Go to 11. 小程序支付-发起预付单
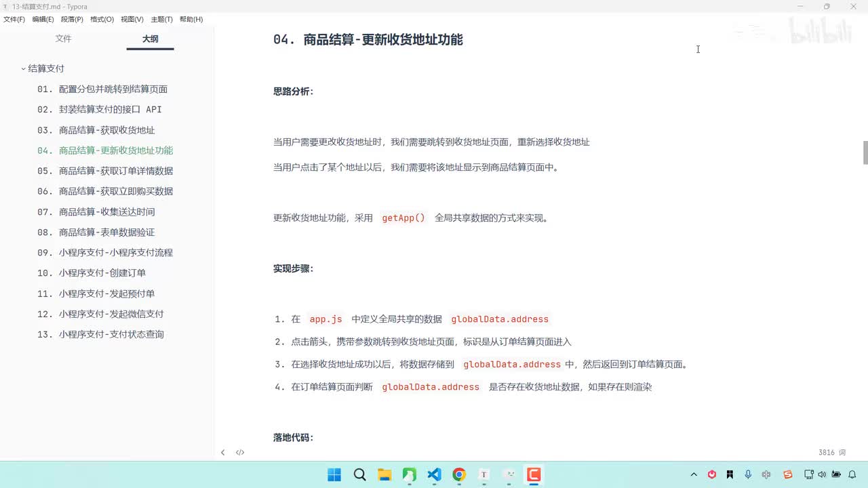Screen dimensions: 868x488 96,293
